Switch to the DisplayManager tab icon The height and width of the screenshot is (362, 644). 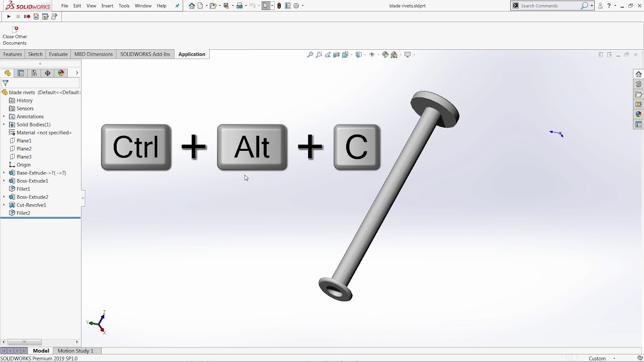61,73
